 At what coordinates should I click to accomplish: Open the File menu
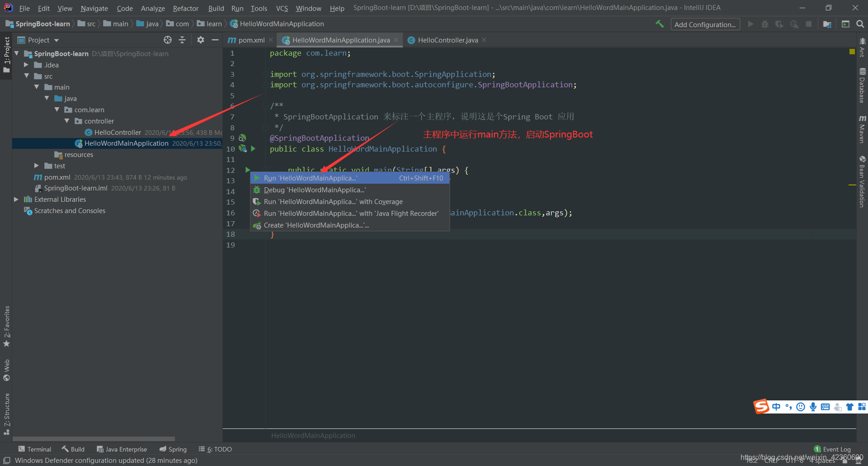pos(24,8)
